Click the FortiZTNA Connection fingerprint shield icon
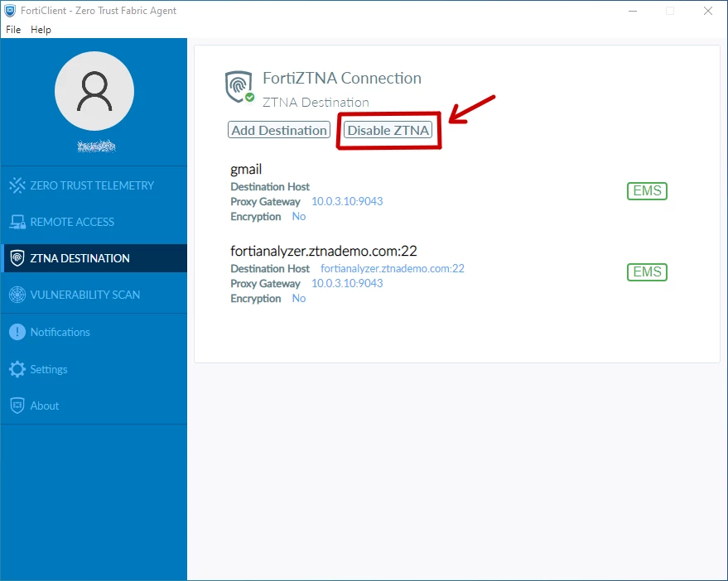728x581 pixels. (x=239, y=87)
